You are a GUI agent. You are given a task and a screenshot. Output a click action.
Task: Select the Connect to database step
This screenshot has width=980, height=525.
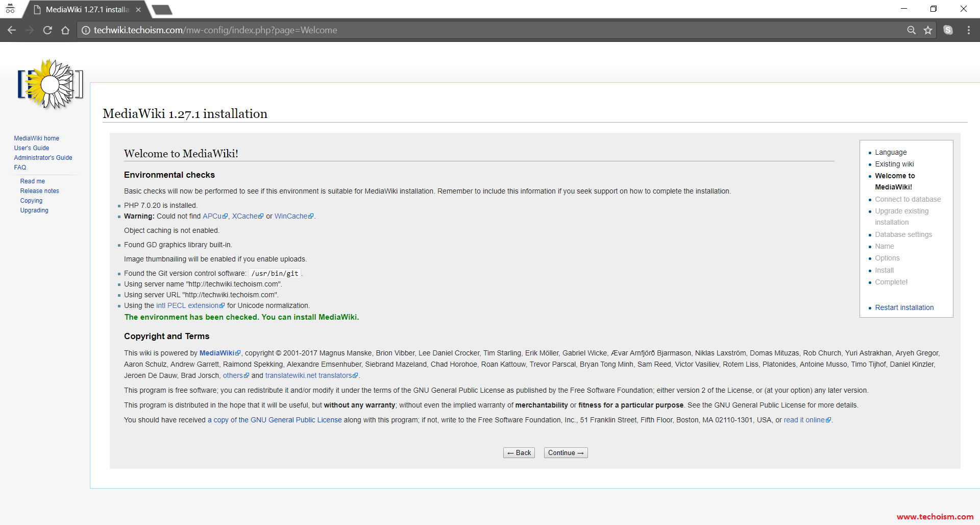tap(908, 199)
